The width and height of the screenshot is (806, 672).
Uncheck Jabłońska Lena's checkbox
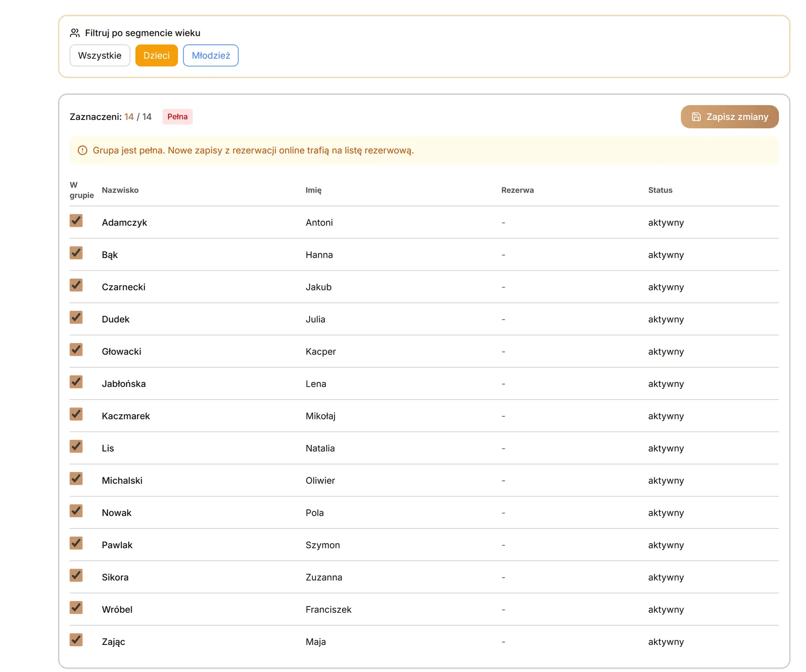[76, 382]
